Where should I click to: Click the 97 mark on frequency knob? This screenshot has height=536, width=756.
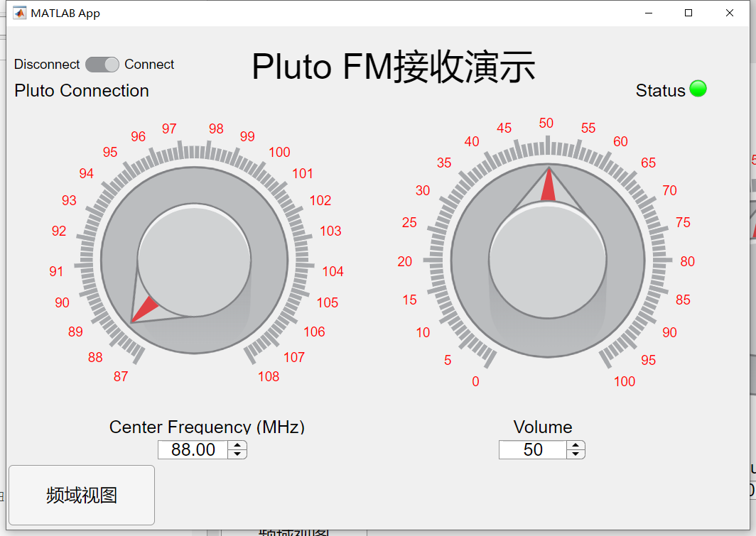[x=169, y=129]
